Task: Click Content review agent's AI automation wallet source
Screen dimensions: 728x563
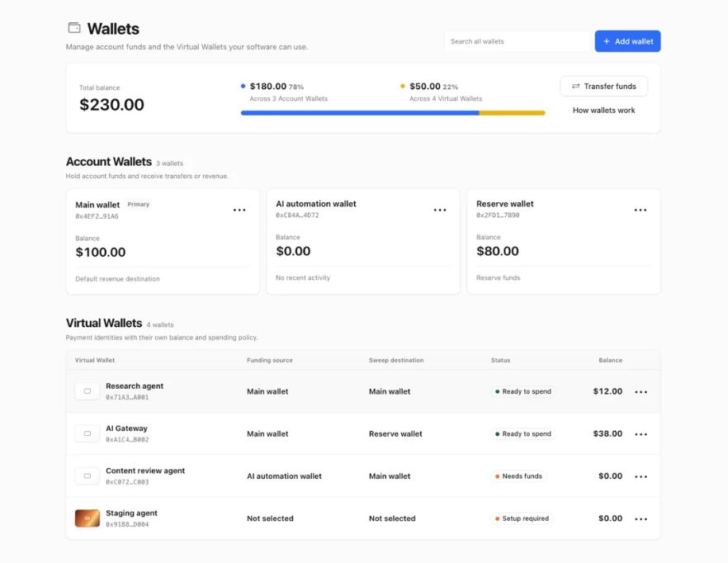Action: point(284,476)
